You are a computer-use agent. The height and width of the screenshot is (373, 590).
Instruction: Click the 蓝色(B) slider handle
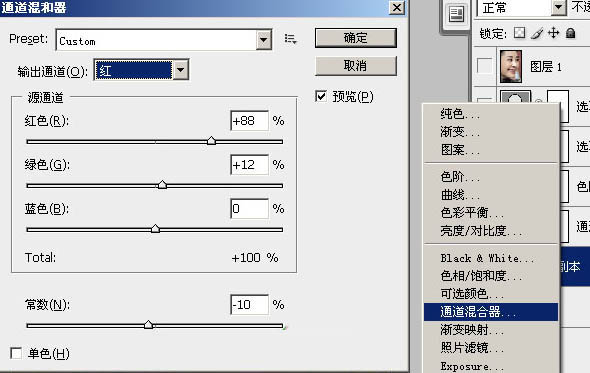(155, 228)
